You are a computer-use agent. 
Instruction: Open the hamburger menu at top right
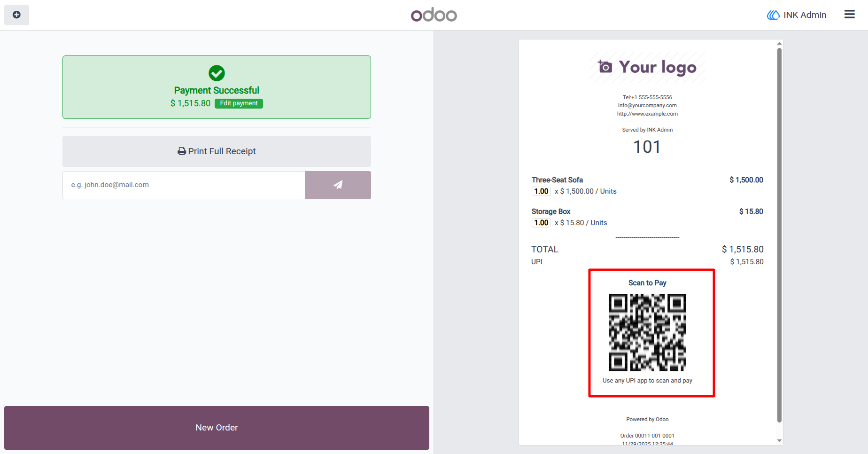pos(849,15)
